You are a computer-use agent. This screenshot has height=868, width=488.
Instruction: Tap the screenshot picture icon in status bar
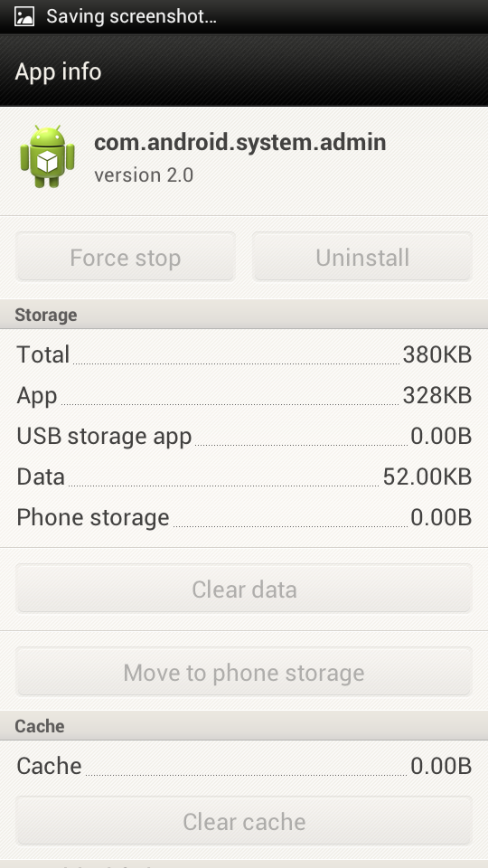(24, 16)
